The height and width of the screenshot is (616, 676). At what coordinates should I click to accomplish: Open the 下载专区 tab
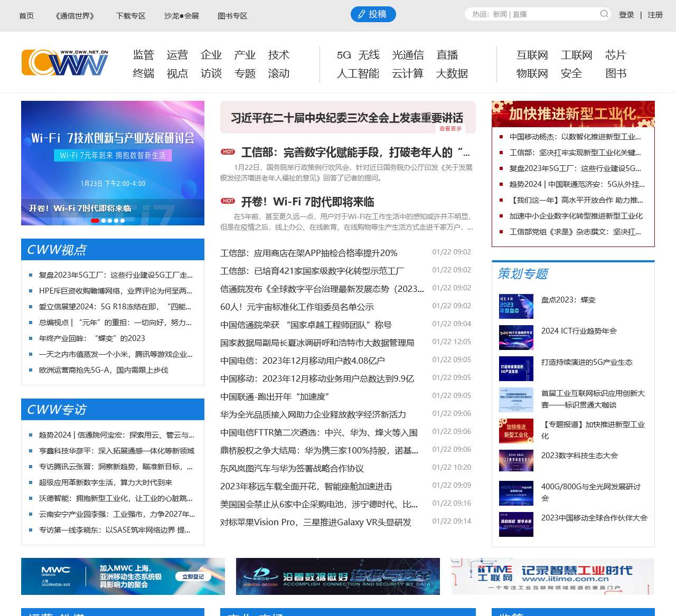tap(130, 16)
